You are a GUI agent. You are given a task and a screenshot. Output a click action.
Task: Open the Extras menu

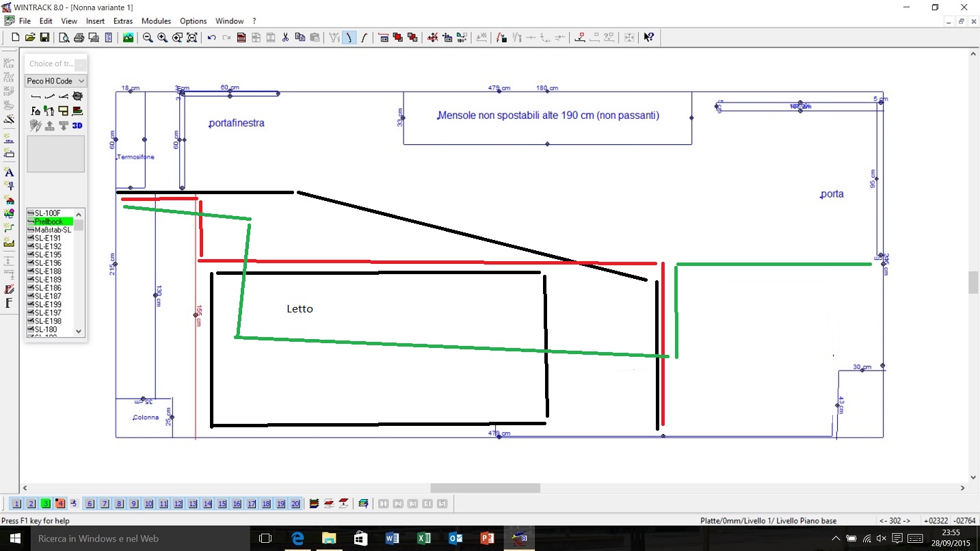tap(123, 21)
